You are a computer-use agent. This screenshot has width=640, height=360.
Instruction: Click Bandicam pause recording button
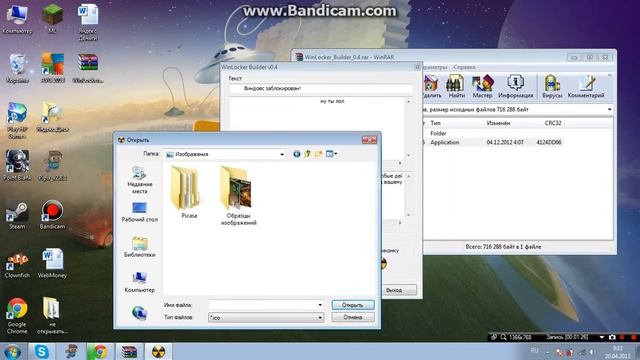[x=622, y=337]
